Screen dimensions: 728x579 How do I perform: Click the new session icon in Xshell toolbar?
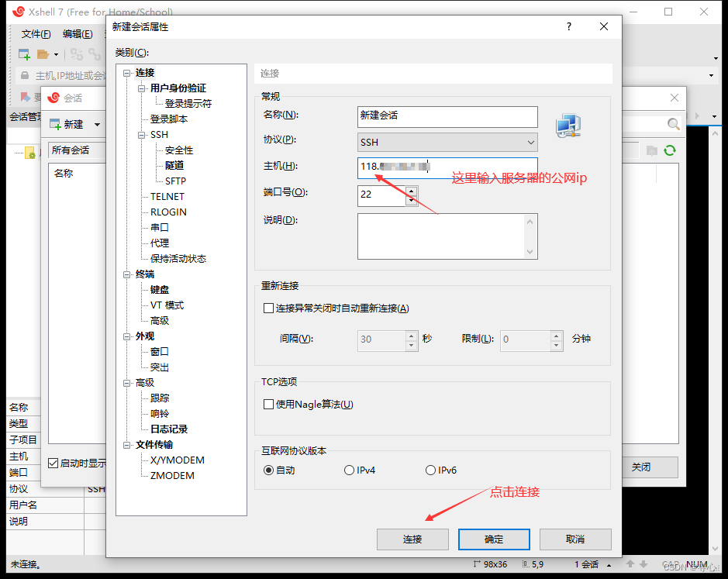point(24,54)
